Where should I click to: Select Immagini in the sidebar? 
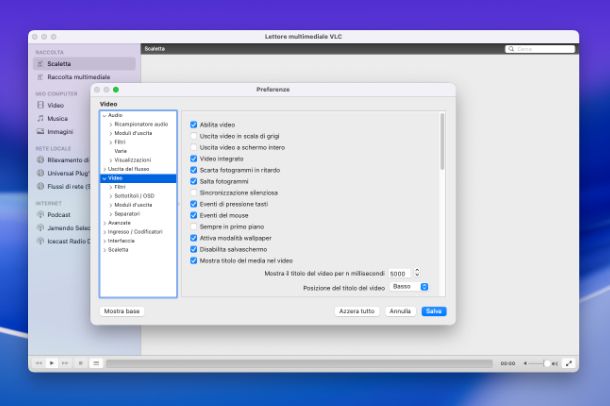coord(60,132)
